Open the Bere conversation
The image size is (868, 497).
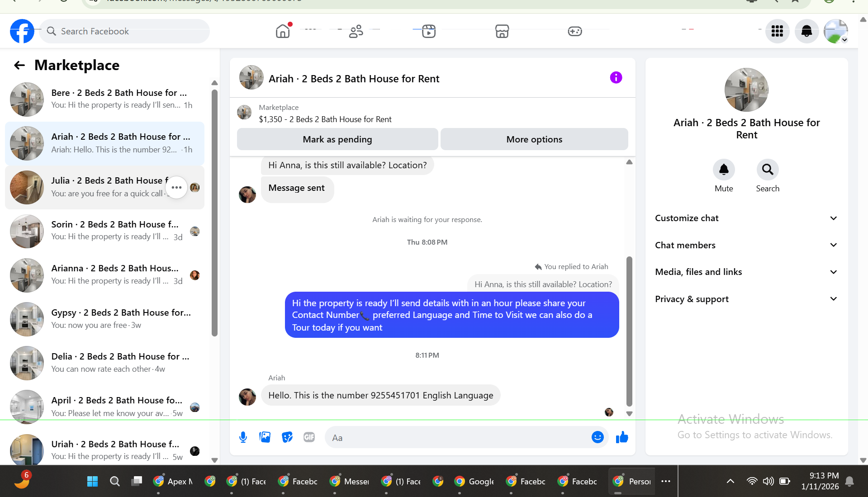(x=104, y=99)
